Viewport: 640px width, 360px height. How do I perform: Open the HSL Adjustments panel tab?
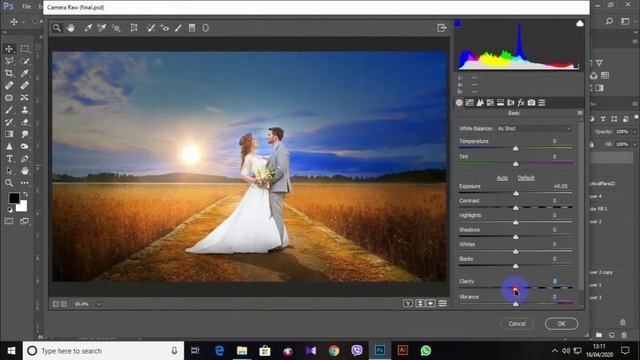tap(490, 103)
